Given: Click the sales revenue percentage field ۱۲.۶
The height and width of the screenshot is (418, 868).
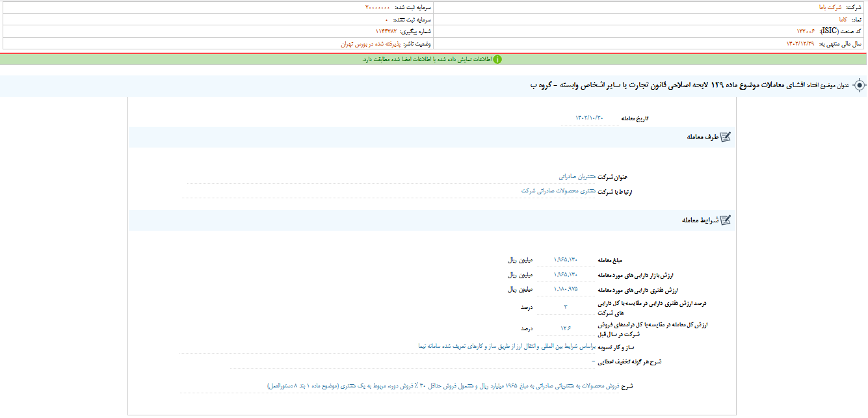Looking at the screenshot, I should pyautogui.click(x=566, y=328).
